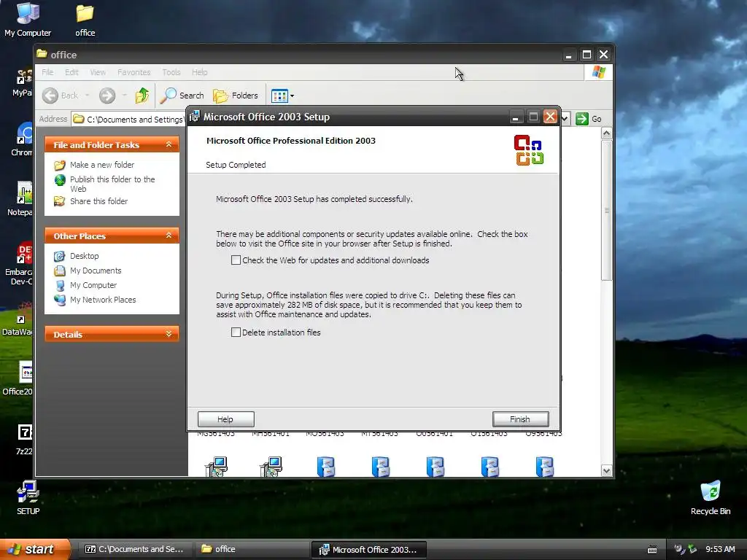
Task: Select the first installer file icon below dialog
Action: coord(216,467)
